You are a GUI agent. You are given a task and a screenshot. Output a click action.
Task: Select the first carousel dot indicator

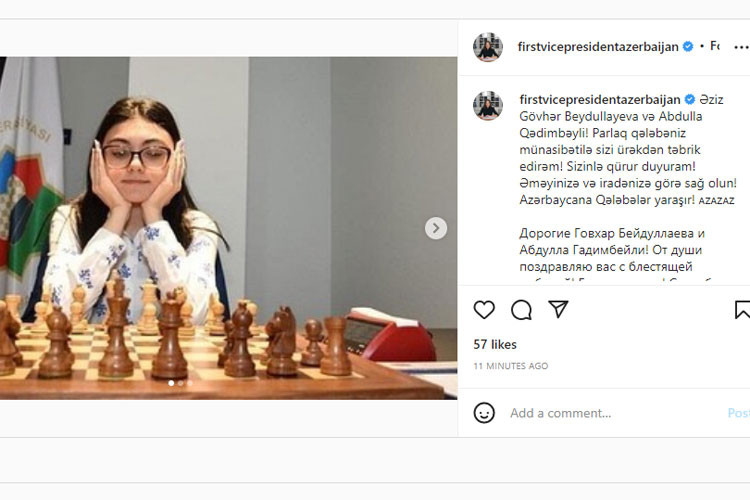(x=171, y=383)
